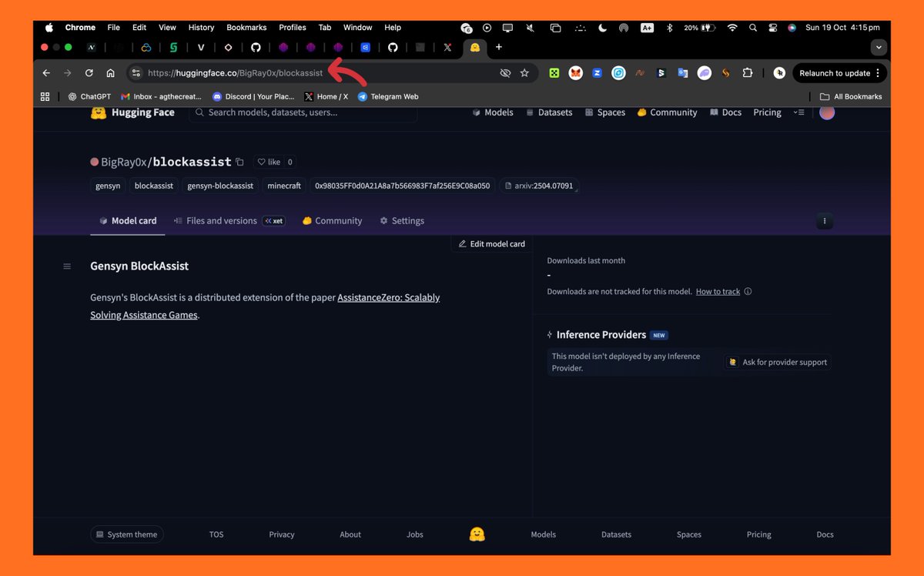Click Relaunch to update button
Viewport: 924px width, 576px height.
point(839,73)
